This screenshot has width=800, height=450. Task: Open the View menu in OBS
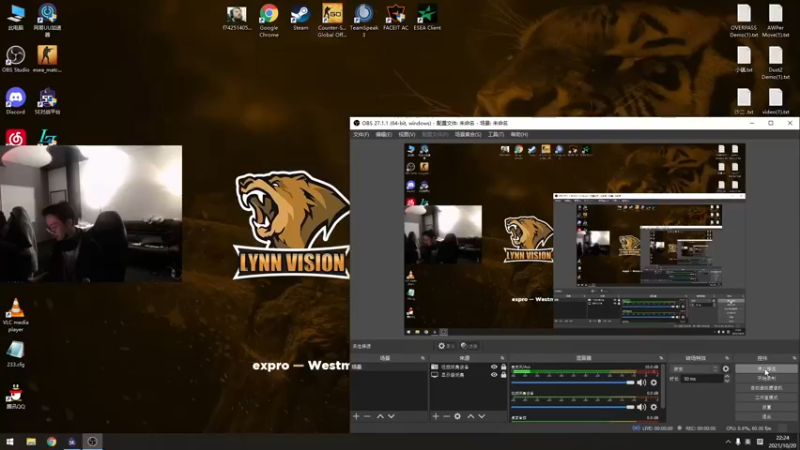[407, 135]
